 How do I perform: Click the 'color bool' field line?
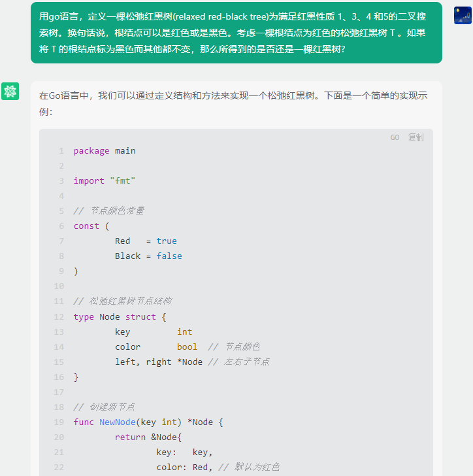156,347
